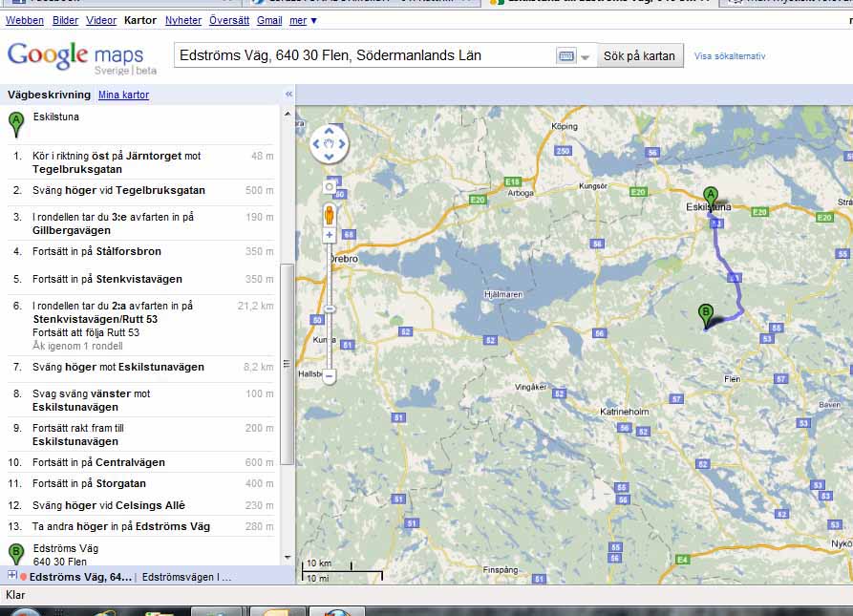Pan map left with arrow

(x=316, y=144)
